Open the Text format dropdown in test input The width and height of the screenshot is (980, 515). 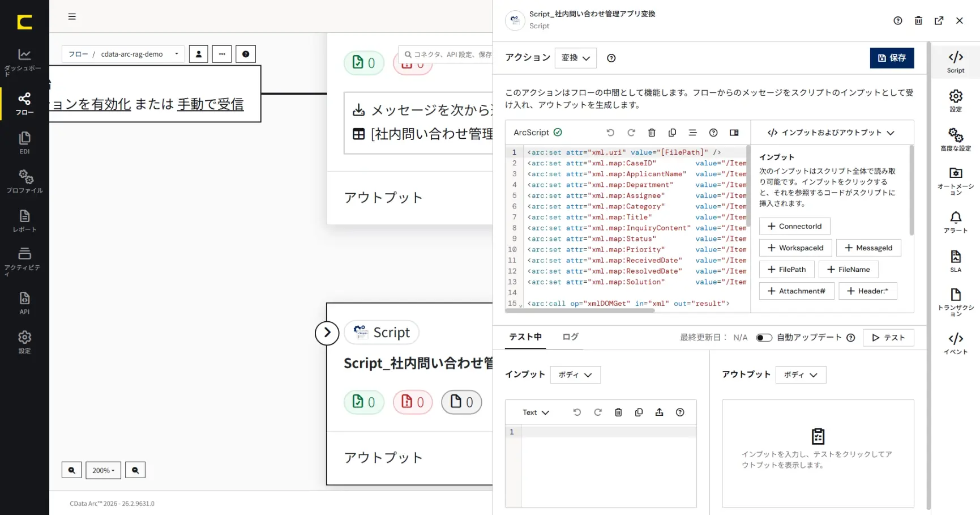[x=536, y=412]
